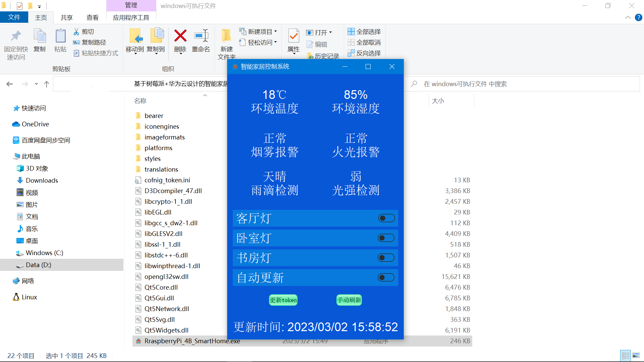Toggle the 客厅灯 switch on/off
Viewport: 644px width, 362px height.
385,218
